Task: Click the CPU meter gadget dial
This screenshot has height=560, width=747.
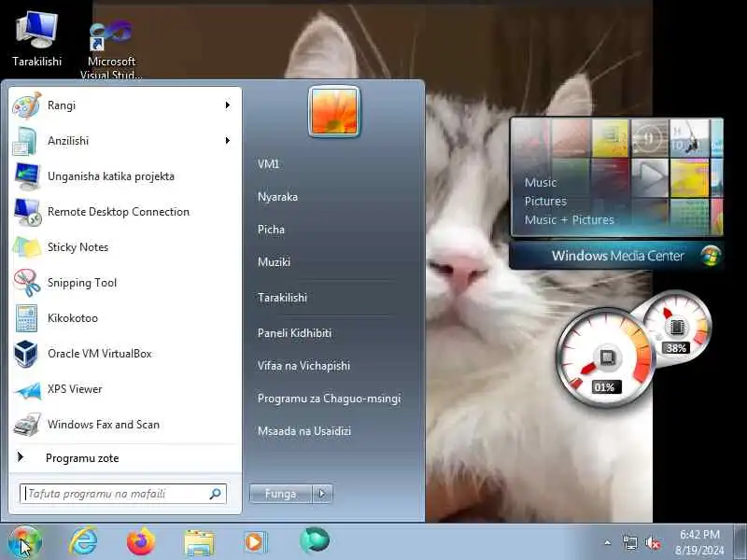Action: pos(604,357)
